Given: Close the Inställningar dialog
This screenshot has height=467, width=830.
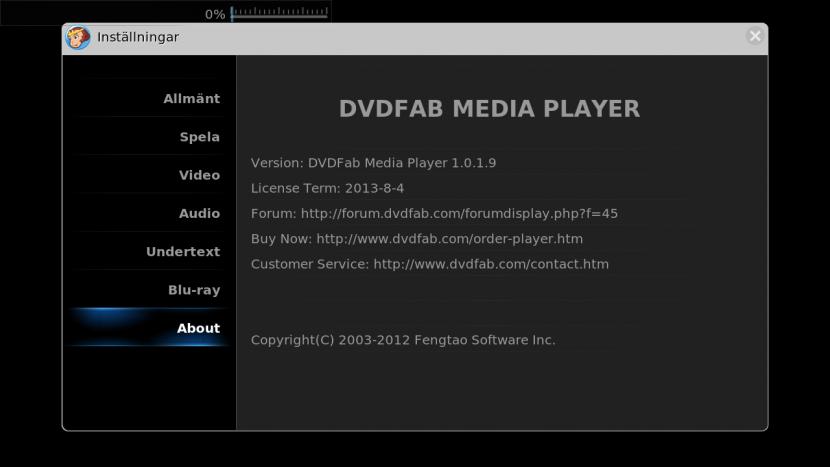Looking at the screenshot, I should tap(755, 36).
